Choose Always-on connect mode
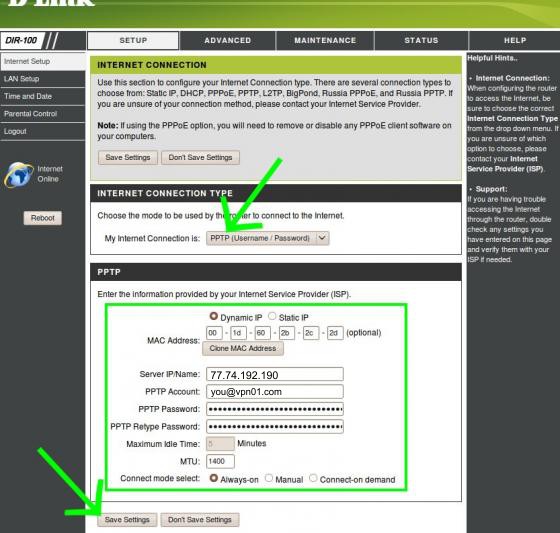The width and height of the screenshot is (560, 533). (x=214, y=478)
